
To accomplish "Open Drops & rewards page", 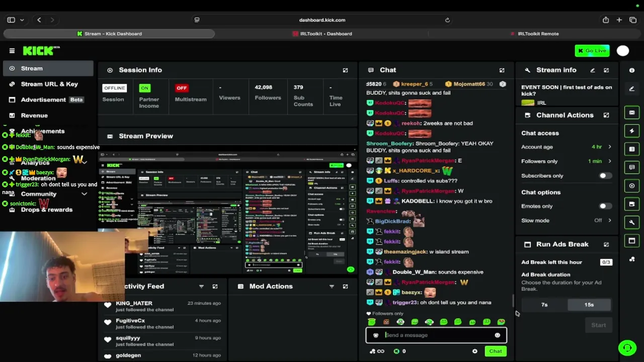I will click(x=48, y=210).
